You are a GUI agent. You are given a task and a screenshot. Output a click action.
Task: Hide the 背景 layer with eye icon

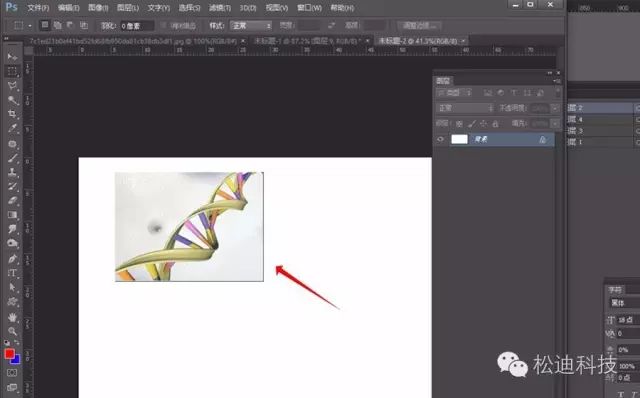(x=440, y=140)
